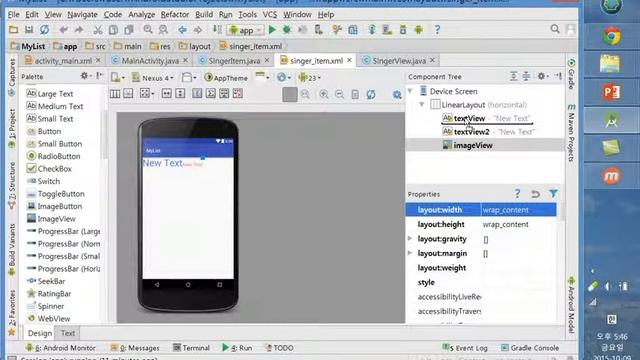Zoom in on the design preview
This screenshot has height=360, width=640.
[324, 94]
